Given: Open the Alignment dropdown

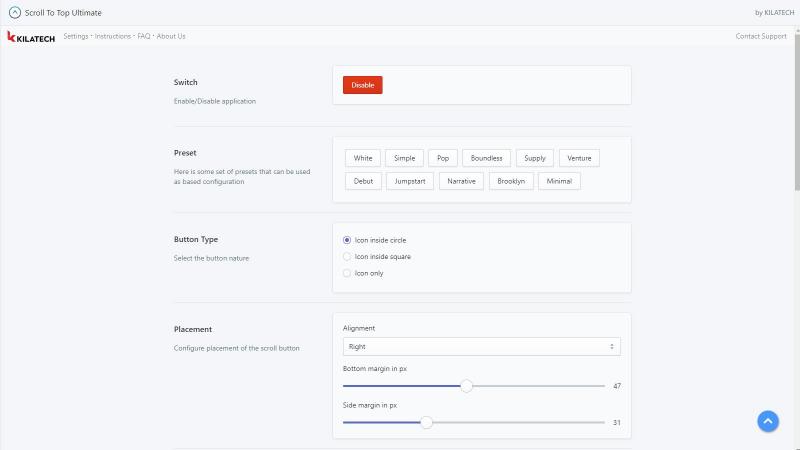Looking at the screenshot, I should (482, 346).
